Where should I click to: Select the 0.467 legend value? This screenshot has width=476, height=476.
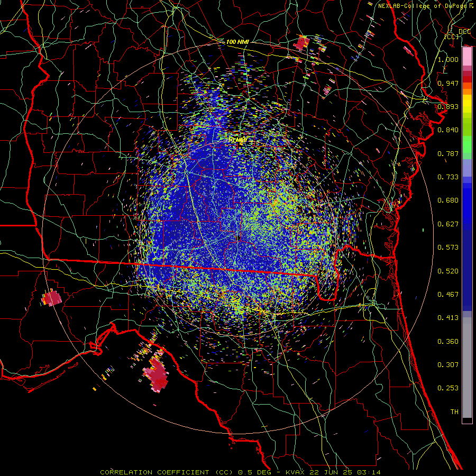click(448, 295)
